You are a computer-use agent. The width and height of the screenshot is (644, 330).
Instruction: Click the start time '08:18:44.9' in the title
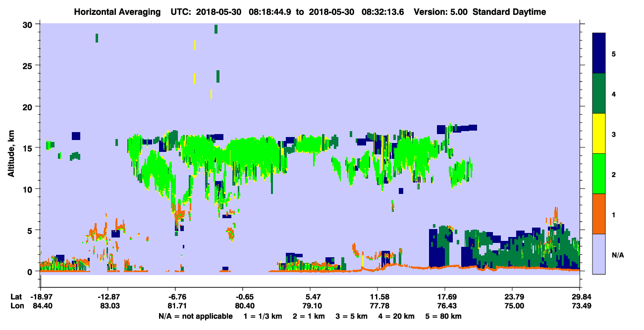click(x=270, y=12)
